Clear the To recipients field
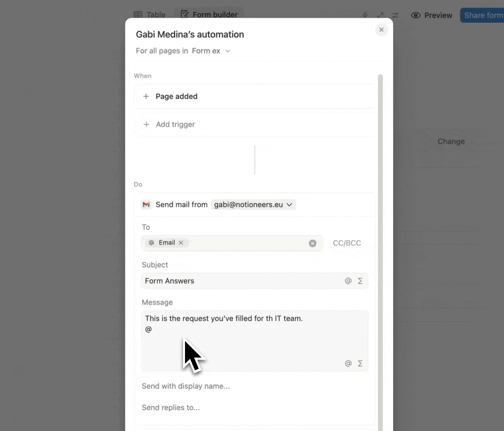This screenshot has height=431, width=504. [313, 243]
